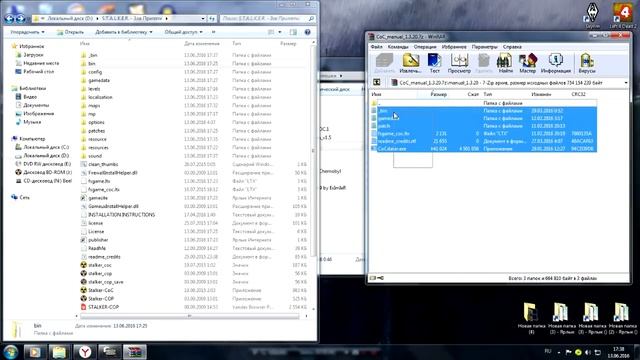Open the Справка menu in WinRAR
Viewport: 640px width, 360px height.
(x=512, y=47)
